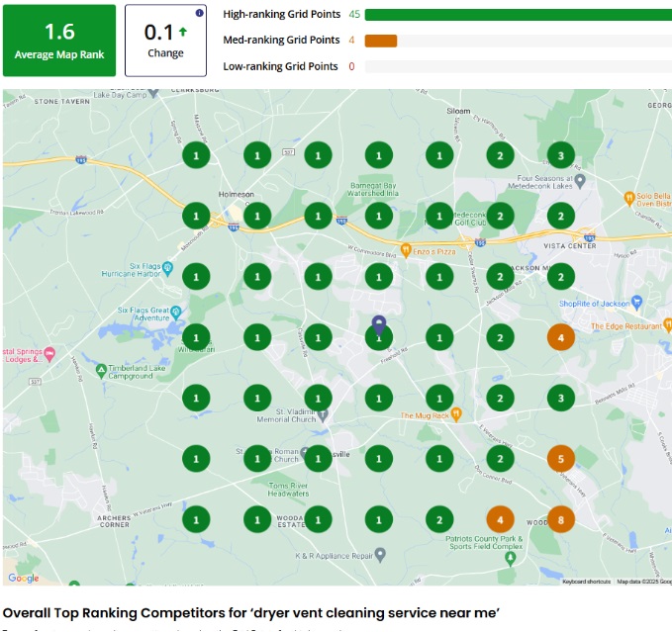Click the info icon on the Change card
This screenshot has height=632, width=672.
(199, 13)
